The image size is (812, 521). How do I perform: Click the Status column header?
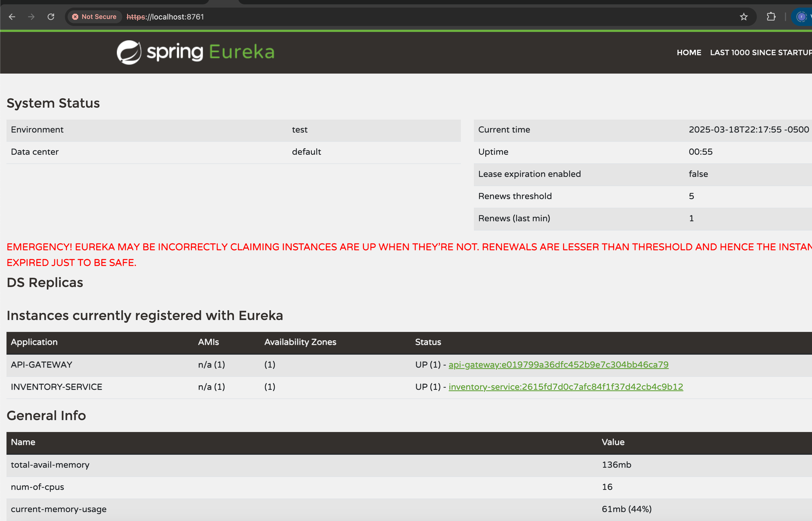click(x=428, y=342)
